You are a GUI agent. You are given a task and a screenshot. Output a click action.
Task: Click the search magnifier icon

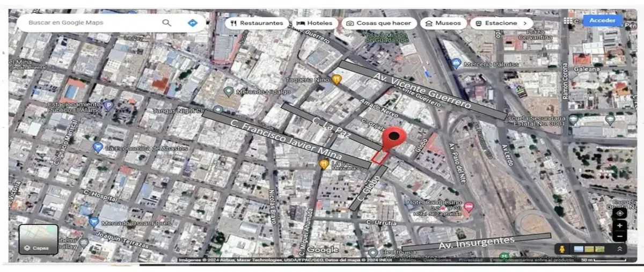167,23
